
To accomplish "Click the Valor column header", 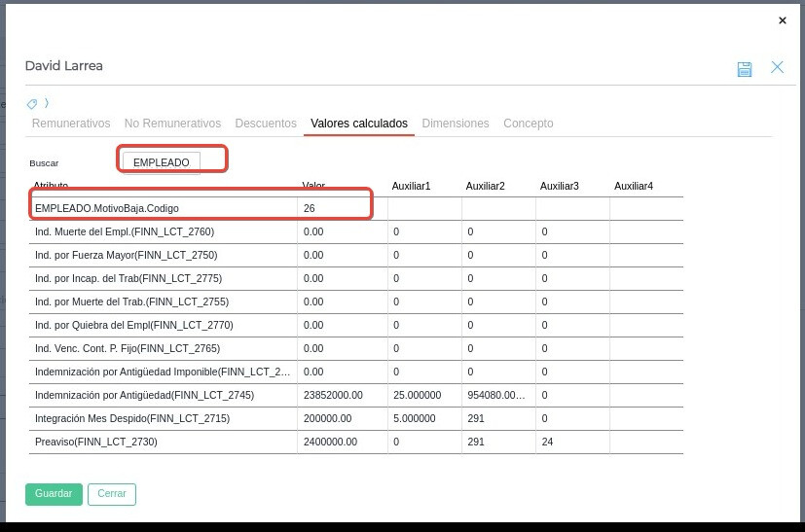I will (x=313, y=186).
